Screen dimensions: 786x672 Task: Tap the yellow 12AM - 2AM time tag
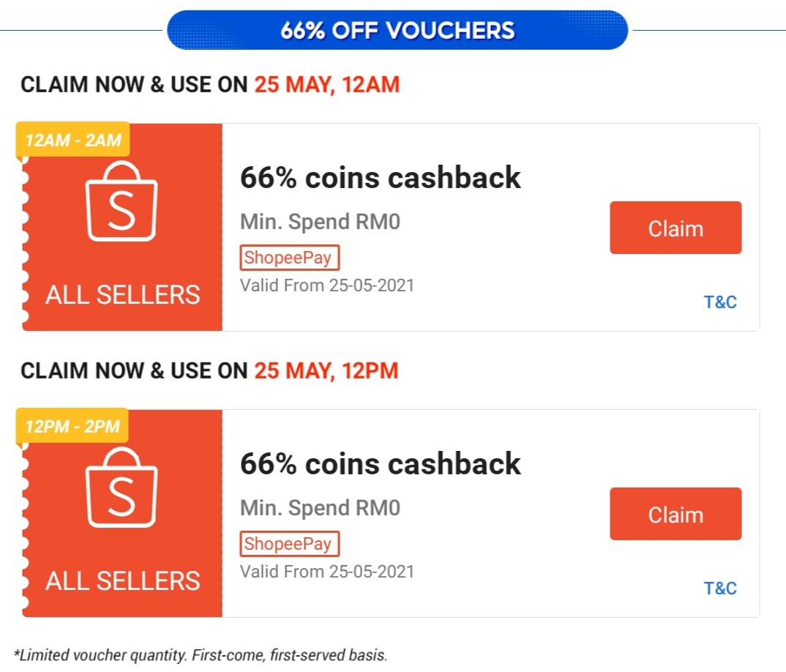(73, 139)
